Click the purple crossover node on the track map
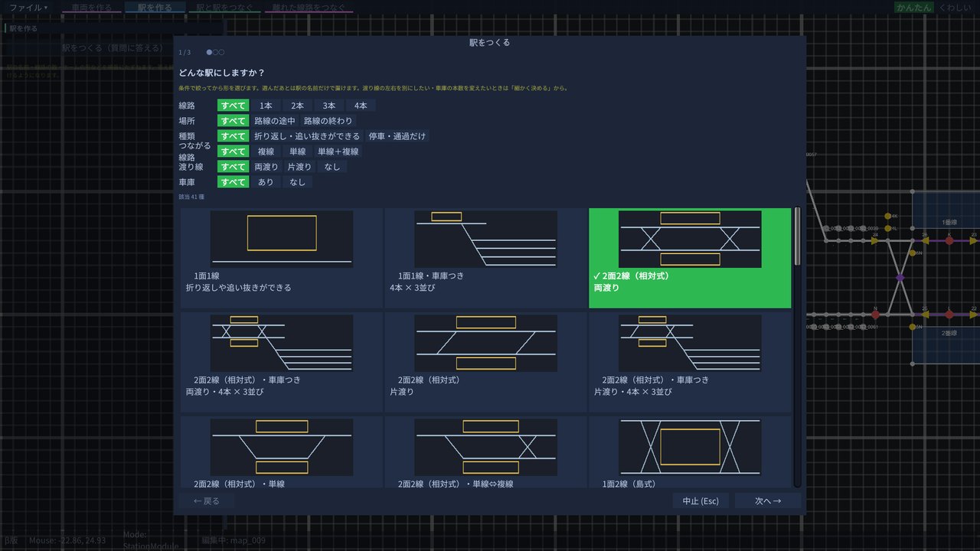This screenshot has width=980, height=551. pos(900,277)
